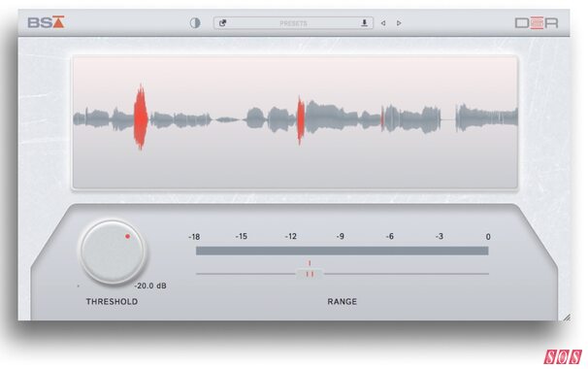This screenshot has height=369, width=588.
Task: Click the resize grip at bottom-right corner
Action: tap(567, 318)
